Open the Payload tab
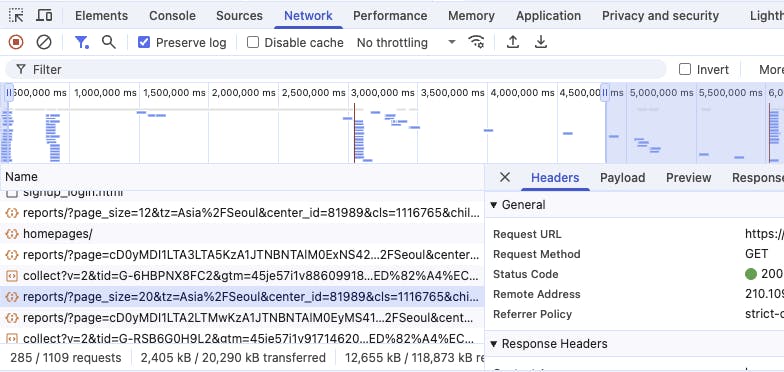Screen dimensions: 784x372 [x=622, y=178]
